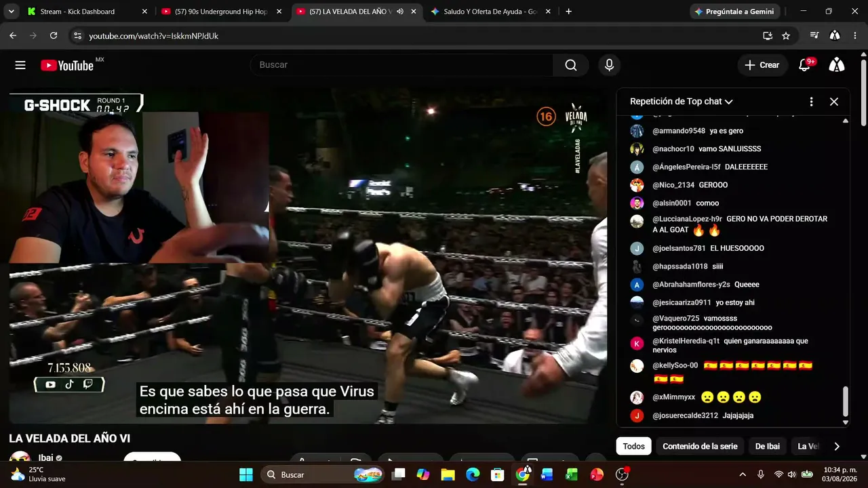
Task: Close the Saludo Y Oferta De Ayuda tab
Action: click(x=548, y=12)
